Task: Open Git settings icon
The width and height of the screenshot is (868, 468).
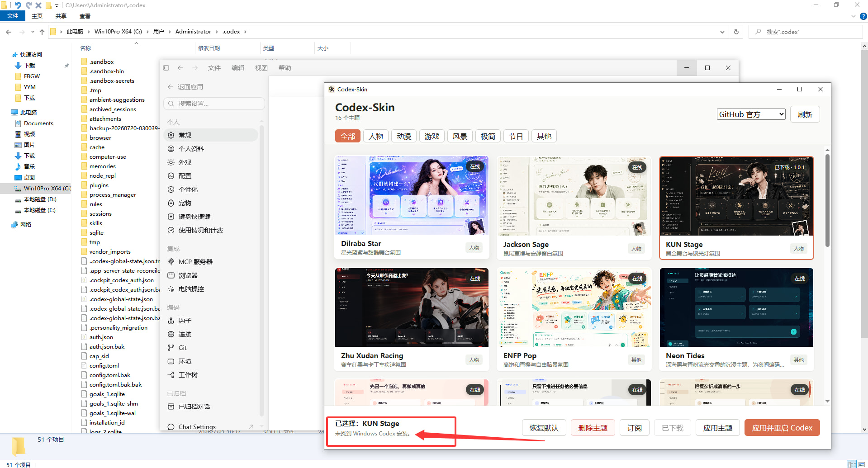Action: tap(171, 348)
